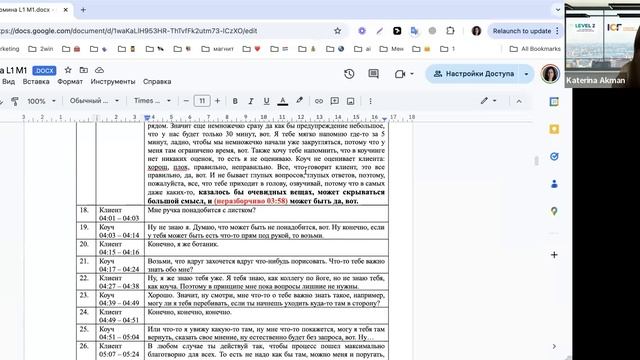Screen dimensions: 640x360
Task: Expand the arrow beside Настройки Доступа
Action: pos(526,74)
